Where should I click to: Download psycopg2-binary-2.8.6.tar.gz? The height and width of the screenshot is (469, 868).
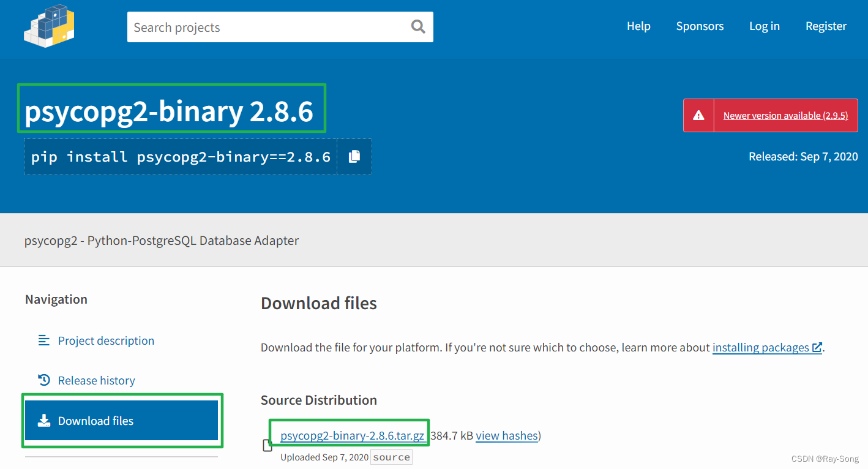[352, 435]
